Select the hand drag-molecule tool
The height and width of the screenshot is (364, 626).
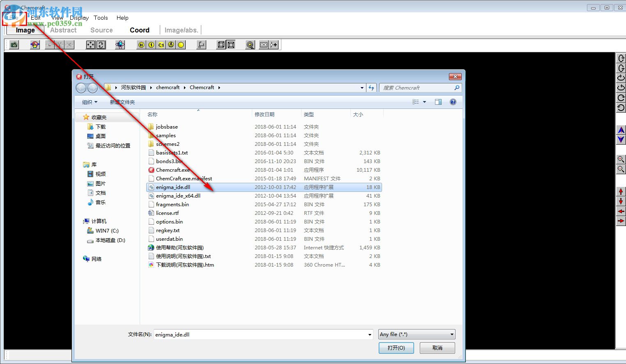coord(35,45)
